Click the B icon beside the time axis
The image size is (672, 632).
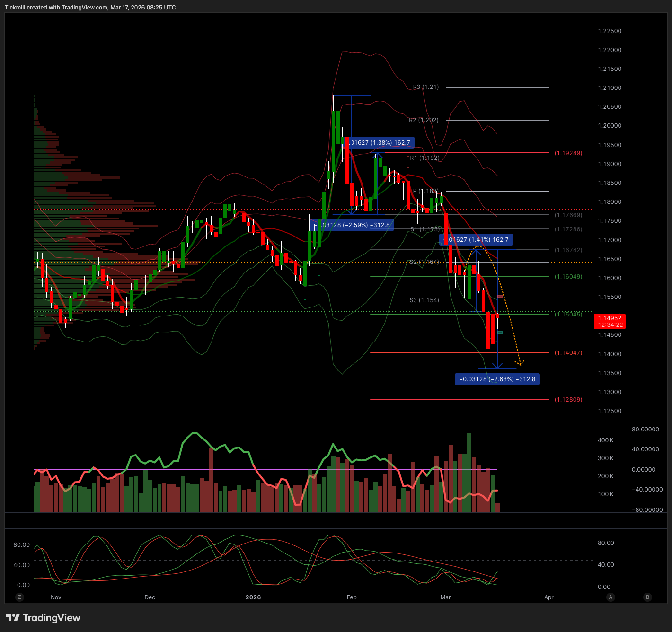tap(647, 597)
